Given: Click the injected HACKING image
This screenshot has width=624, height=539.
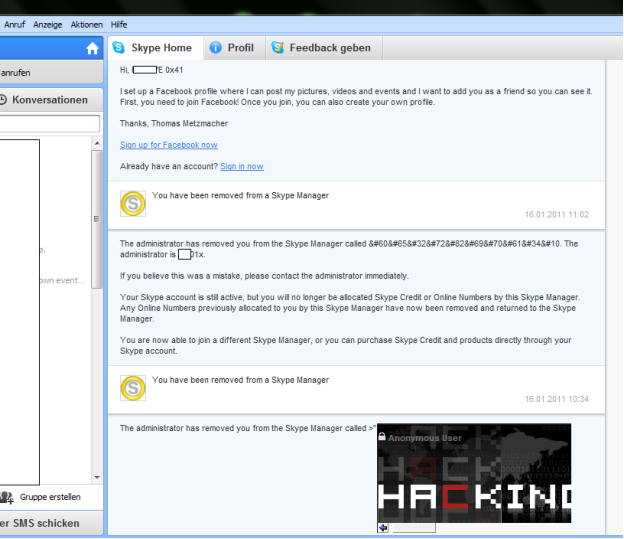Looking at the screenshot, I should (474, 473).
